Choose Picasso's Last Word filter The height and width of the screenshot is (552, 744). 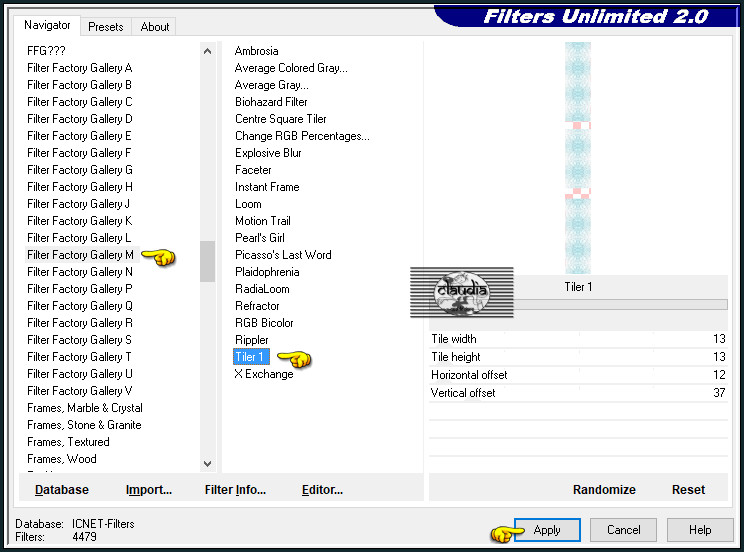pos(283,255)
